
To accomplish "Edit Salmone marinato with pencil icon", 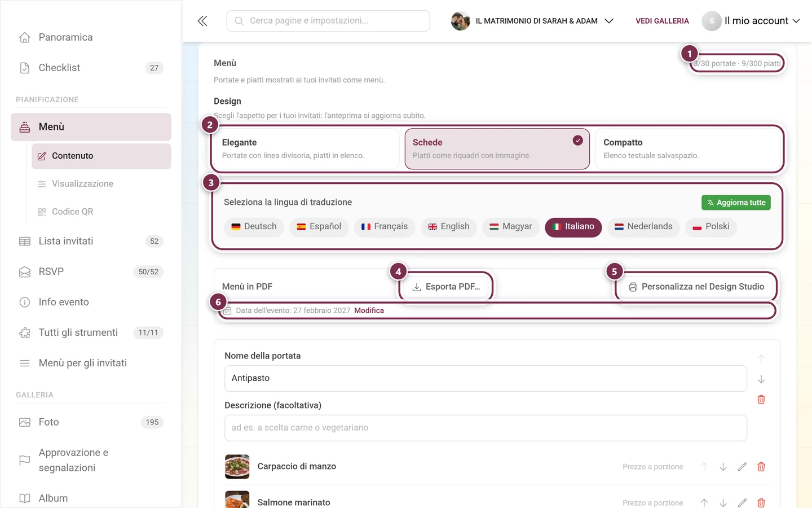I will [742, 502].
